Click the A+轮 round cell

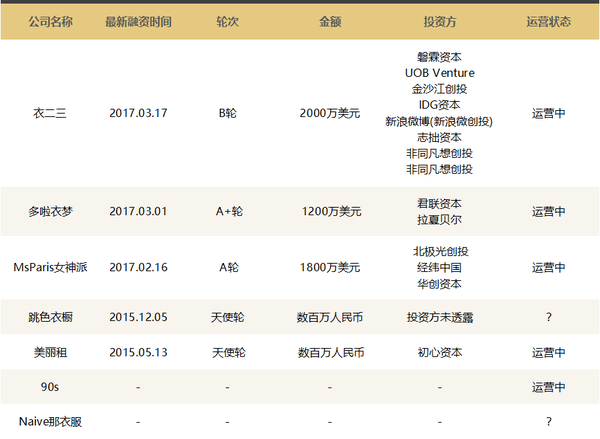tap(229, 211)
